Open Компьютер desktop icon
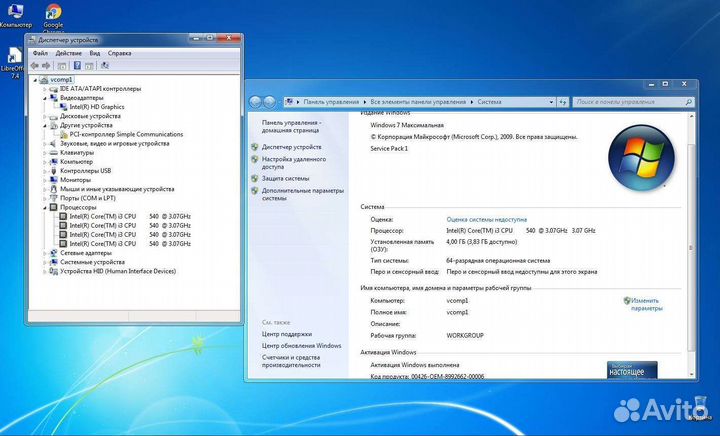The image size is (720, 436). (15, 15)
